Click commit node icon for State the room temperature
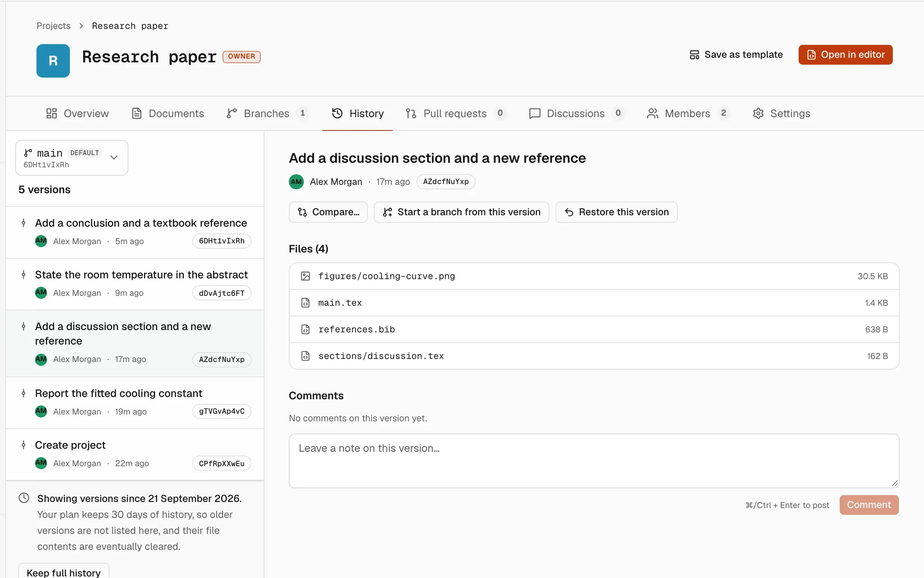 24,275
